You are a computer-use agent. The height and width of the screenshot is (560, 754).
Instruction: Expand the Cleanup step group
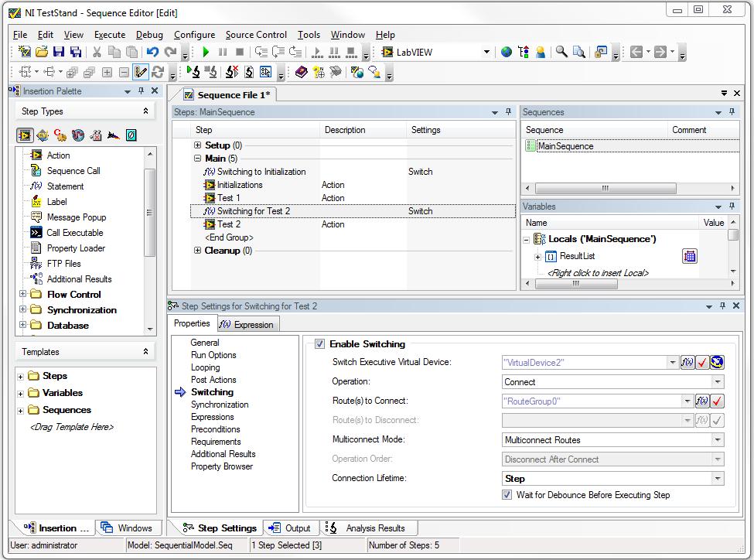[x=198, y=251]
